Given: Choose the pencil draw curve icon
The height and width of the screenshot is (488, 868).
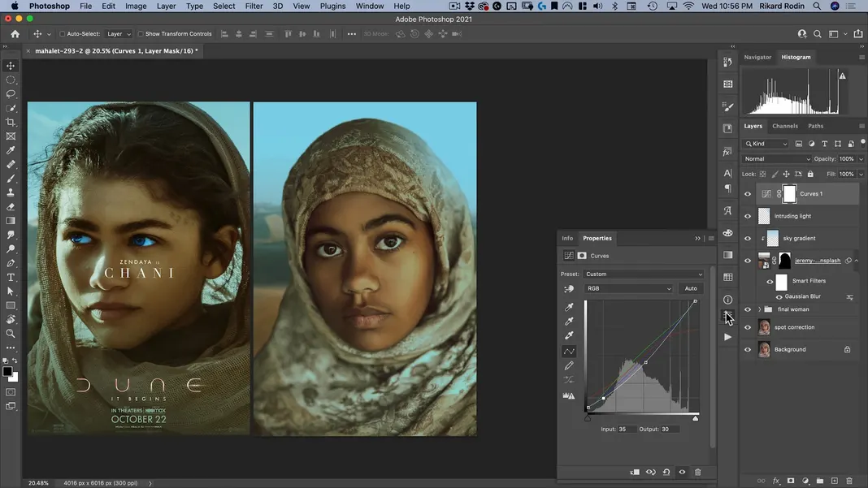Looking at the screenshot, I should point(569,365).
